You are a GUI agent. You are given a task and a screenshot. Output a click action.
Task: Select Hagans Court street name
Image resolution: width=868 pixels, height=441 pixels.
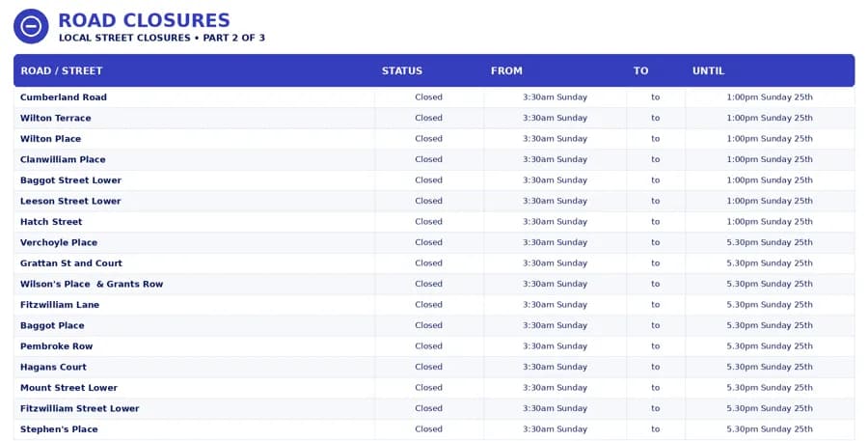coord(53,368)
